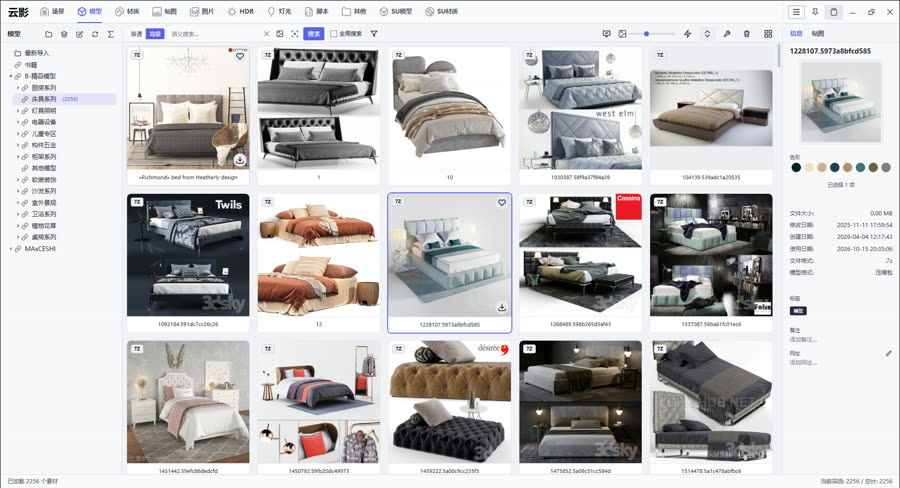Image resolution: width=900 pixels, height=488 pixels.
Task: Pick the gray color swatch
Action: 886,168
